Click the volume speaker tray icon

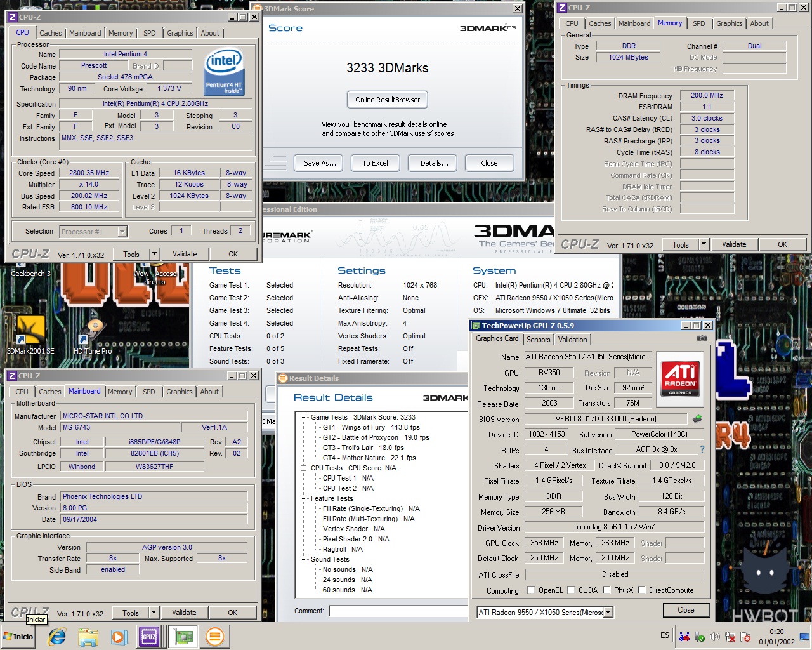tap(715, 637)
